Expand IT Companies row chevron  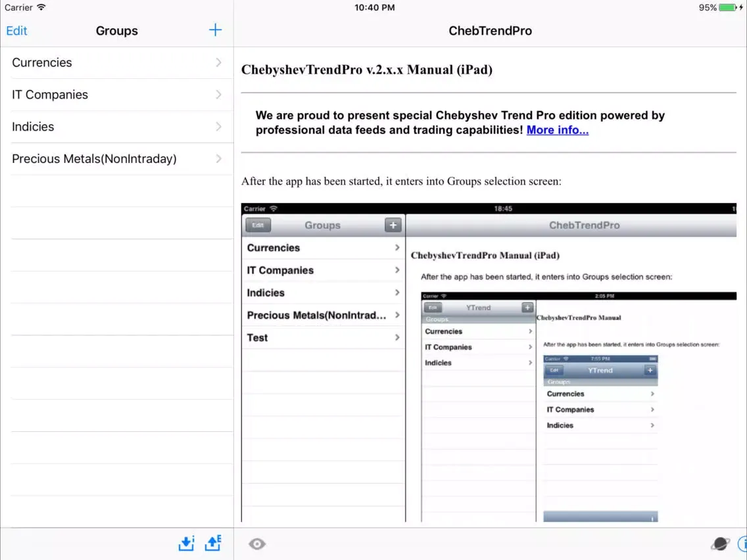(x=219, y=94)
